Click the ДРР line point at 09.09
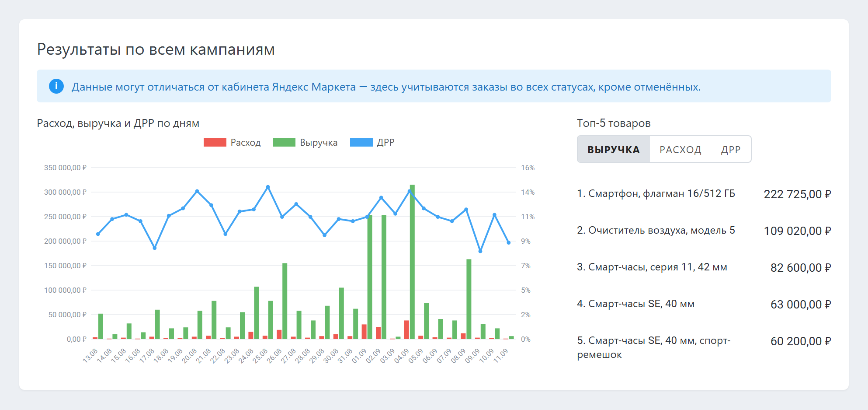868x410 pixels. (480, 251)
